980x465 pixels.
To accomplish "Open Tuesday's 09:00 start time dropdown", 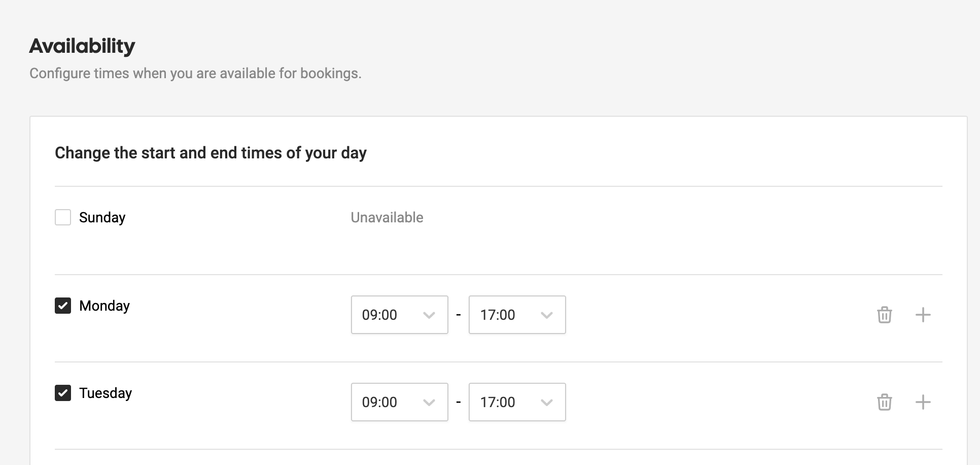I will click(399, 402).
